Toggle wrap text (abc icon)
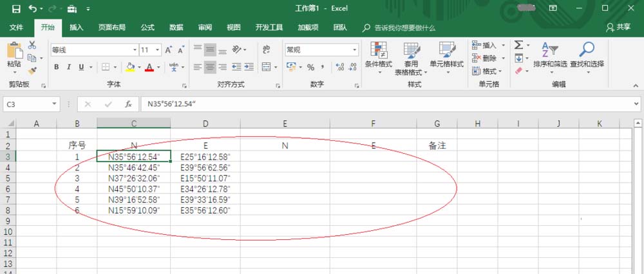The image size is (644, 274). [266, 50]
